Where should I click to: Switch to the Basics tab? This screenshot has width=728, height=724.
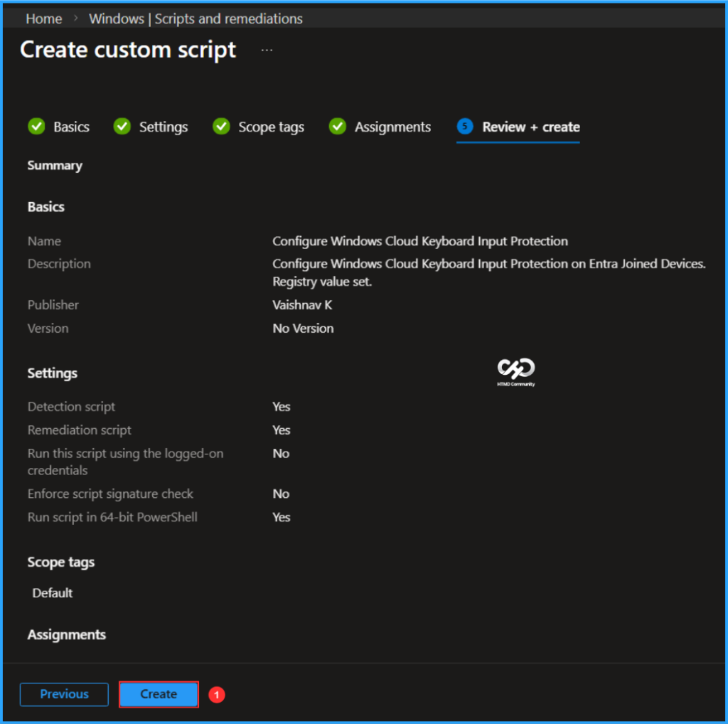pyautogui.click(x=71, y=127)
